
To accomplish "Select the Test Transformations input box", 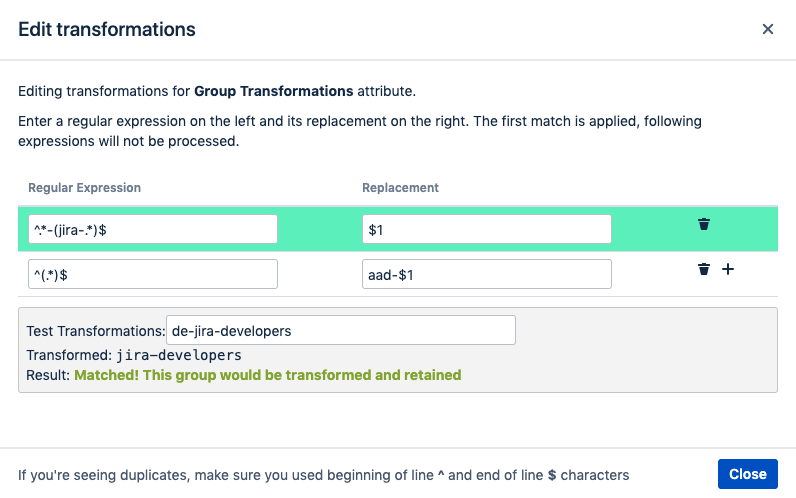I will click(x=341, y=330).
